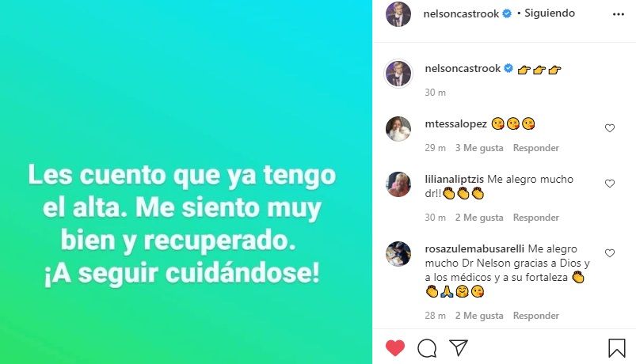This screenshot has height=364, width=636.
Task: Like mtessalopez's comment heart
Action: (610, 128)
